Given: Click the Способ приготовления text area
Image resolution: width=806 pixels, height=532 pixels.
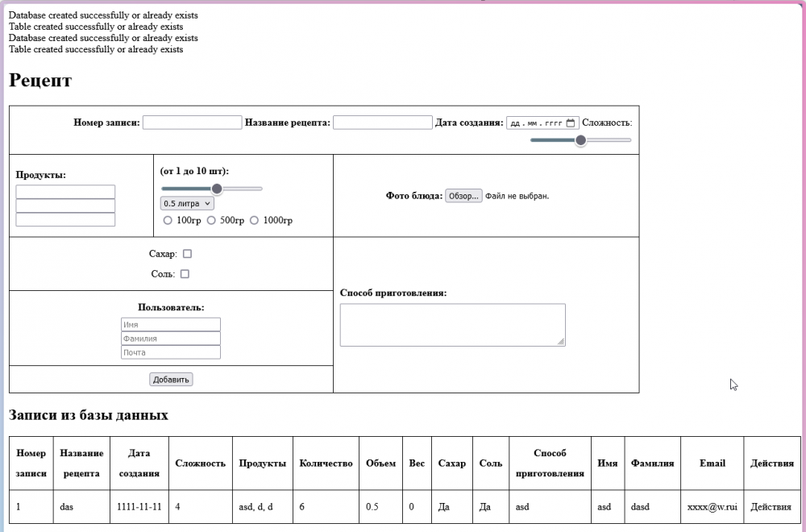Looking at the screenshot, I should [452, 325].
